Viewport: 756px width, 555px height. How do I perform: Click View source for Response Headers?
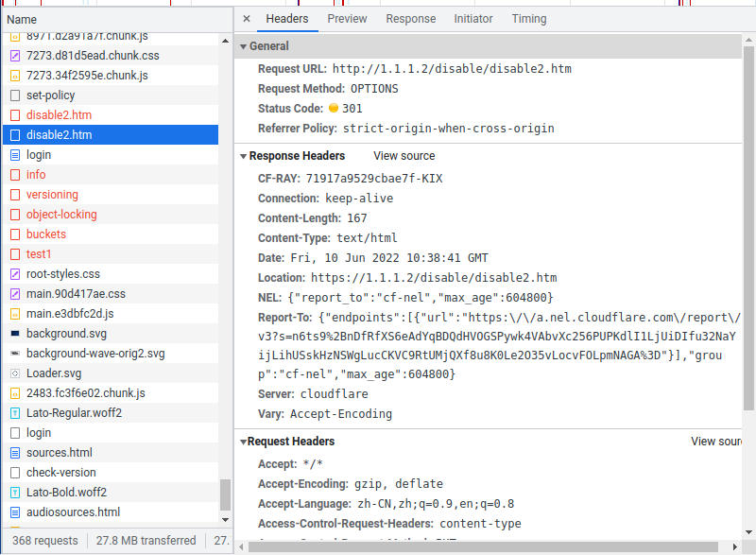click(x=404, y=156)
